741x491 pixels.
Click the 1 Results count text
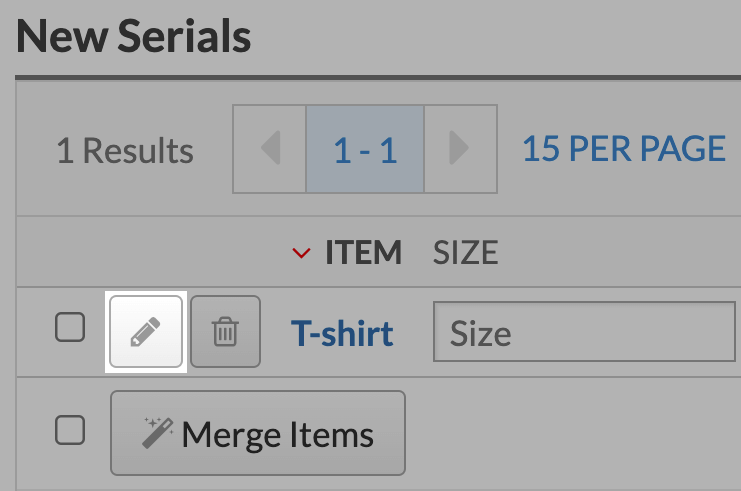click(125, 151)
